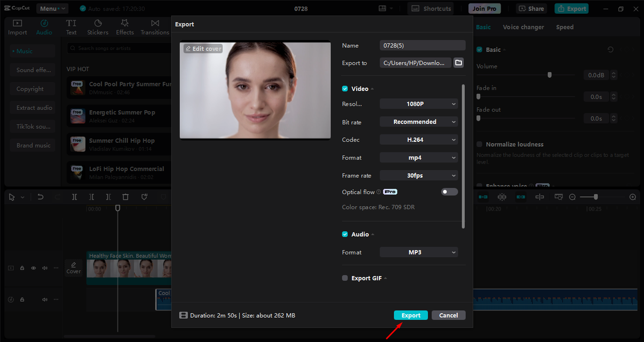Cancel the export dialog
The image size is (644, 342).
click(448, 315)
